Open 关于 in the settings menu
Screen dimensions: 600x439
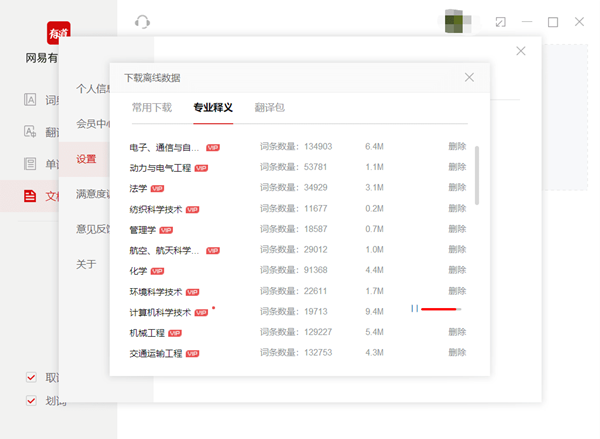tap(87, 264)
